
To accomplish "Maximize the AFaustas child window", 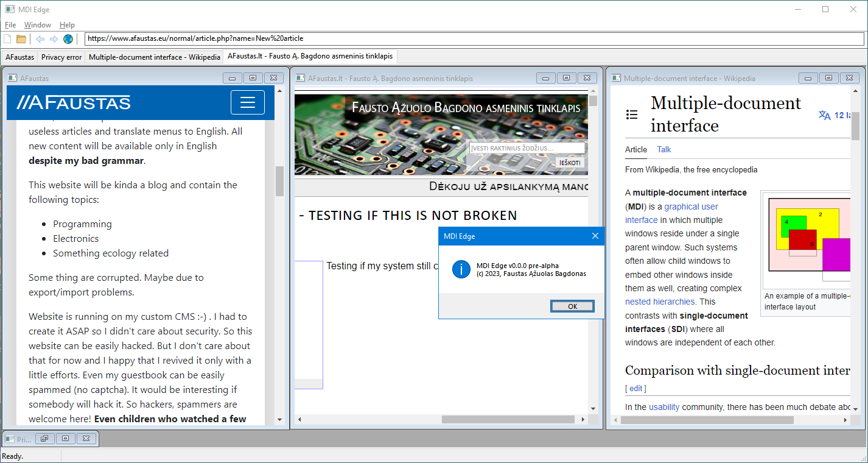I will pyautogui.click(x=253, y=78).
